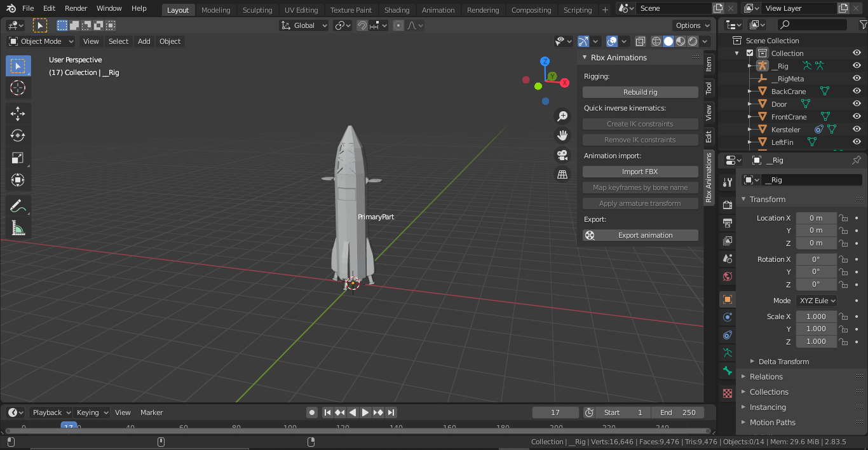Toggle X-Ray display button

coord(641,41)
